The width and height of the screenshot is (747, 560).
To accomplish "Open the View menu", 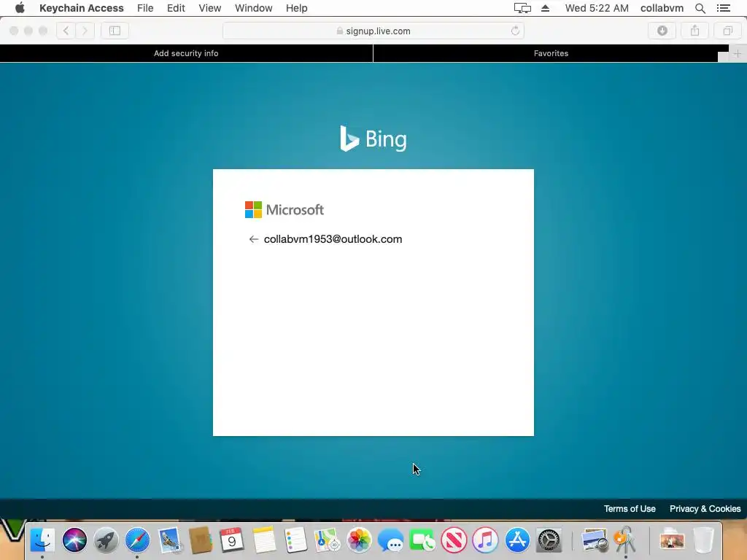I will pyautogui.click(x=209, y=8).
